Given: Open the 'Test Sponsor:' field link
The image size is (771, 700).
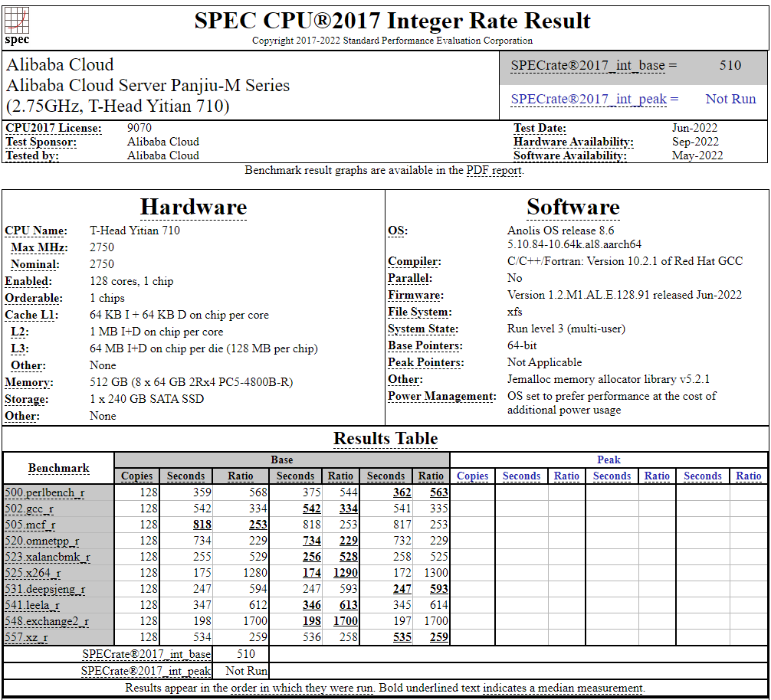Looking at the screenshot, I should pos(41,142).
